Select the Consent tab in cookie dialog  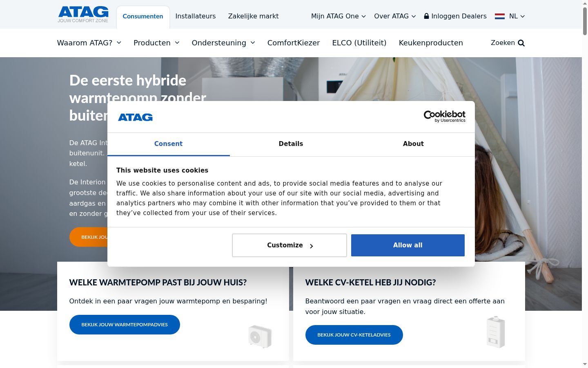168,144
